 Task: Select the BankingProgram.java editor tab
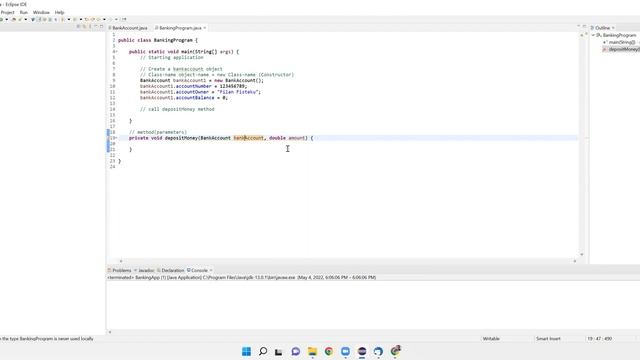click(x=180, y=28)
